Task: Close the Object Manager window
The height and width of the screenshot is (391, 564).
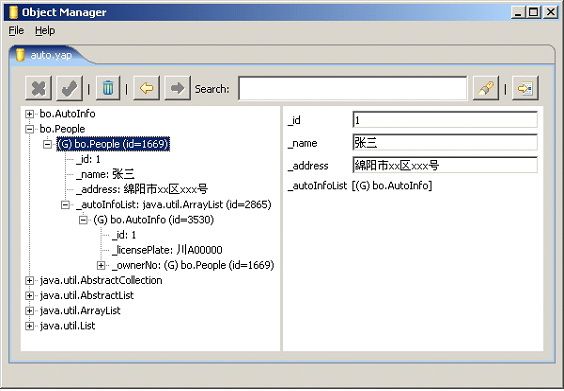Action: tap(551, 12)
